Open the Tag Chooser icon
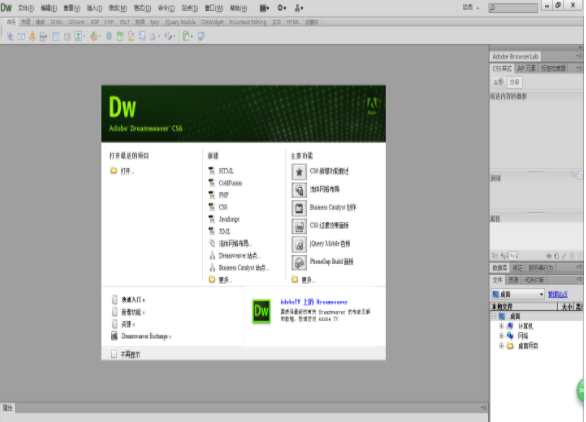This screenshot has width=586, height=422. 201,36
